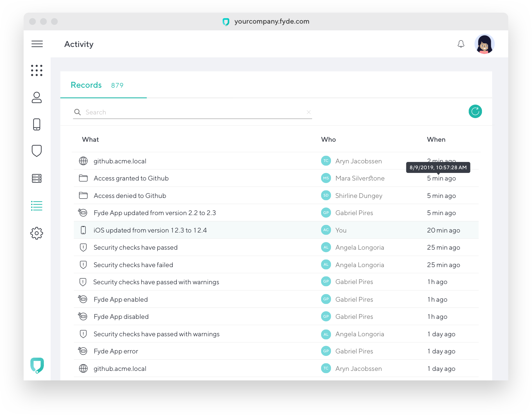Viewport: 532px width, 415px height.
Task: Click phone icon on iOS updated row
Action: coord(83,230)
